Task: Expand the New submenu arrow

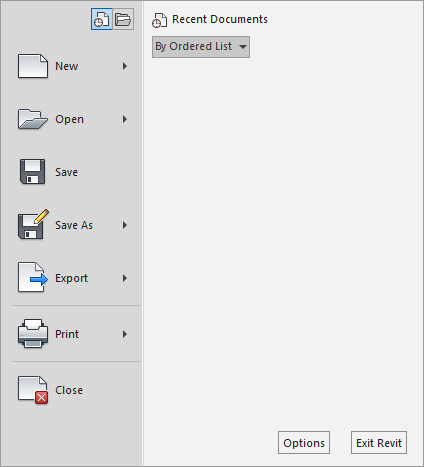Action: 125,66
